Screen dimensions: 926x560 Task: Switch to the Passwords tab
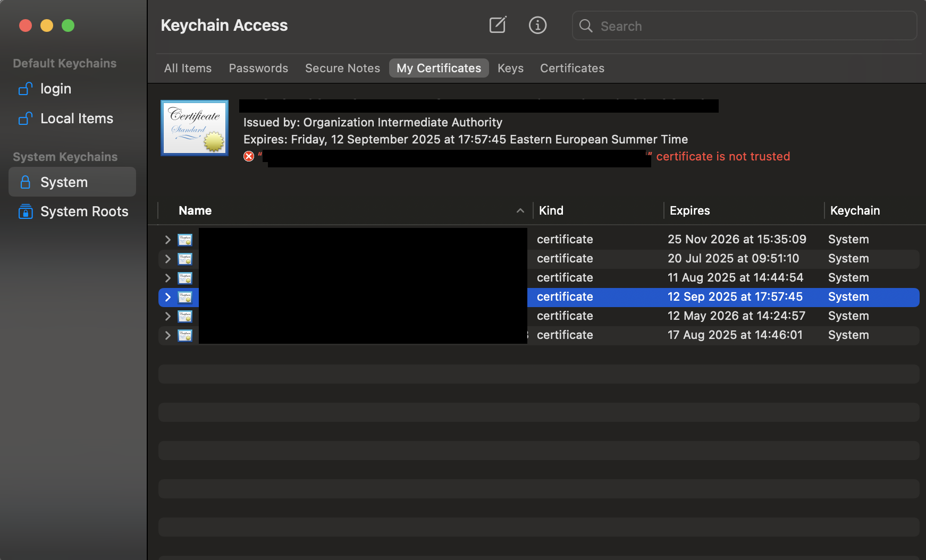click(x=258, y=68)
